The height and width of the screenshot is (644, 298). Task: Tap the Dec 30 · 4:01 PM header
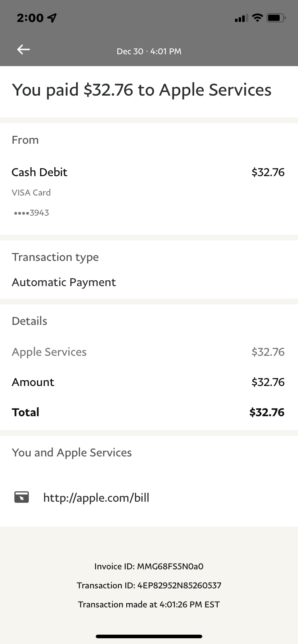[x=149, y=51]
